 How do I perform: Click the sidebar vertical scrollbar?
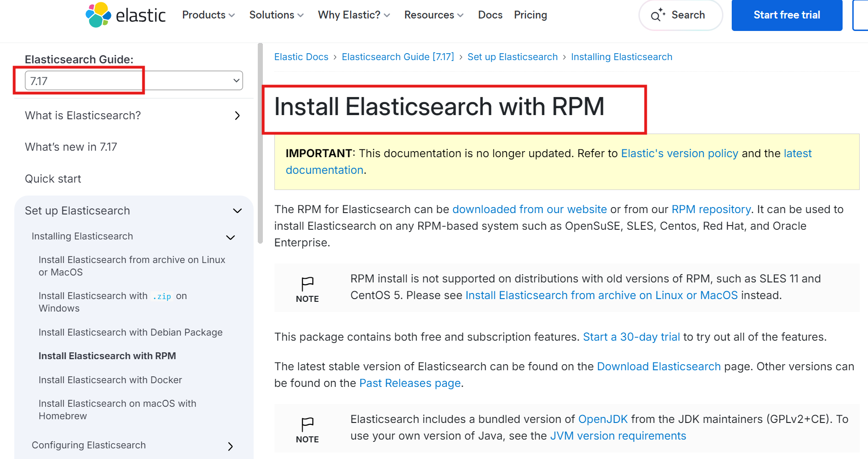click(x=260, y=143)
